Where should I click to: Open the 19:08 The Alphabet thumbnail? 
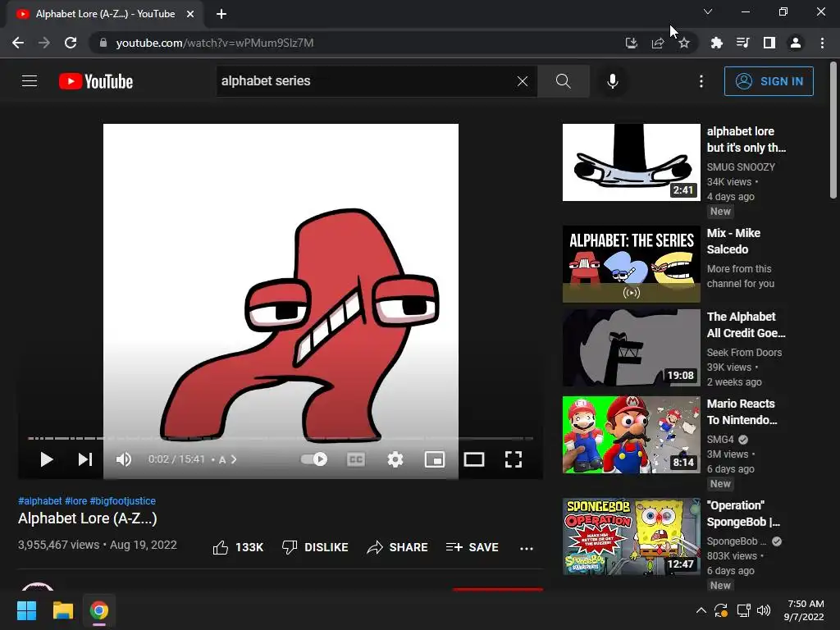pyautogui.click(x=631, y=347)
